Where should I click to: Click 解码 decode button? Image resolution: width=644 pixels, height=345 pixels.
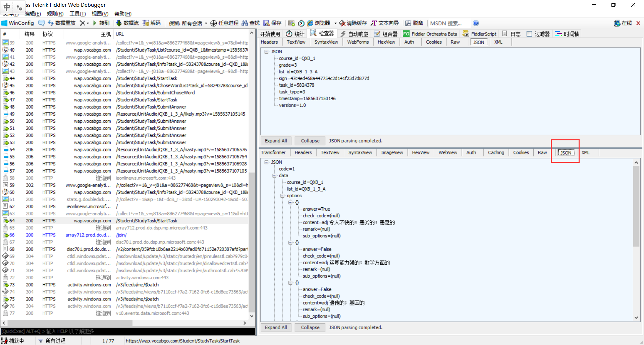click(x=152, y=23)
